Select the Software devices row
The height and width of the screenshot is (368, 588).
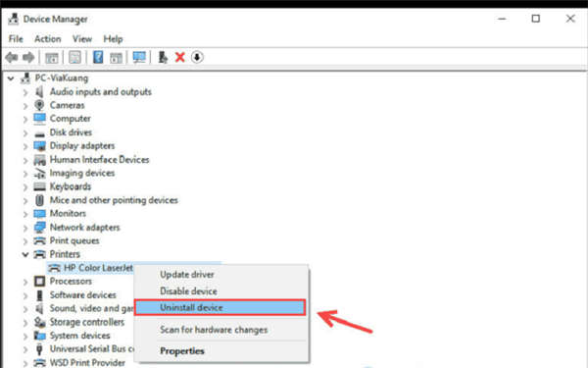(83, 295)
